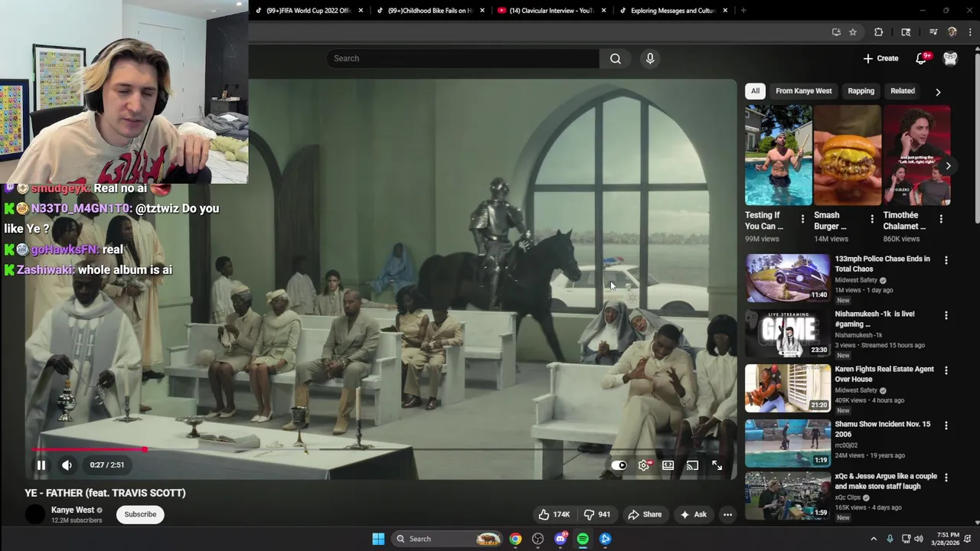
Task: Open the Ask button below the video
Action: click(693, 514)
